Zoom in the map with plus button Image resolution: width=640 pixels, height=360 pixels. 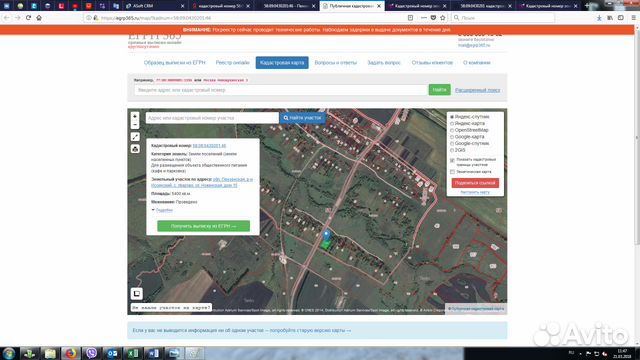(135, 116)
